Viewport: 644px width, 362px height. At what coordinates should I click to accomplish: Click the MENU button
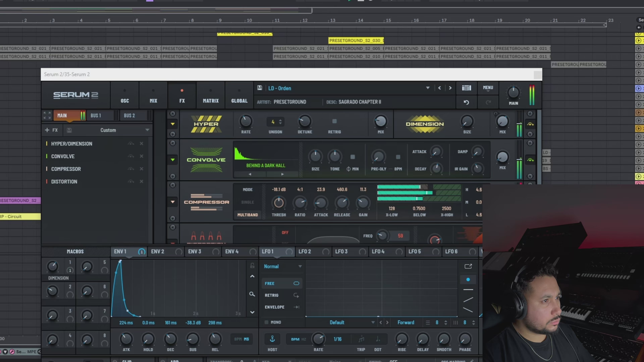[488, 88]
